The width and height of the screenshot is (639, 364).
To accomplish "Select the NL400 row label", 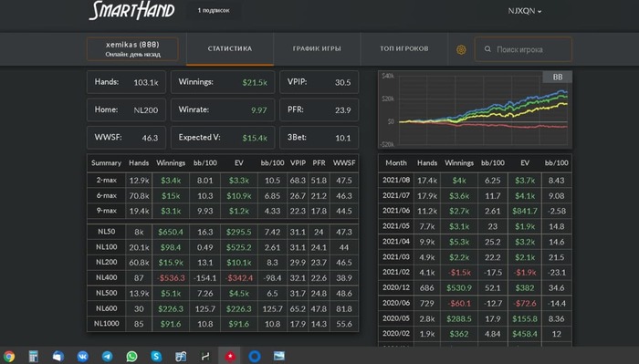I will pos(107,277).
